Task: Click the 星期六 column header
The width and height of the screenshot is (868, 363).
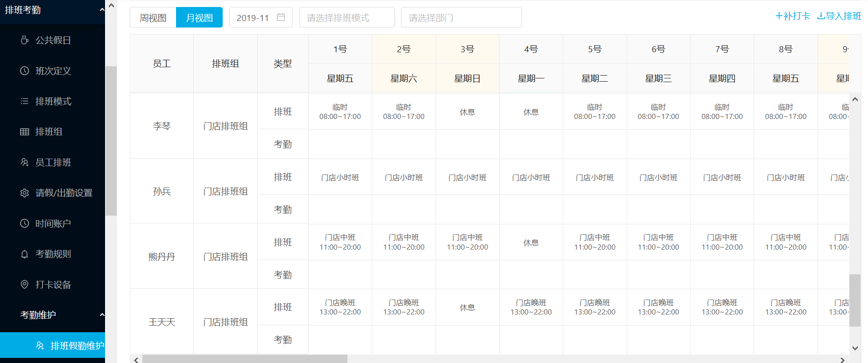Action: pyautogui.click(x=404, y=78)
